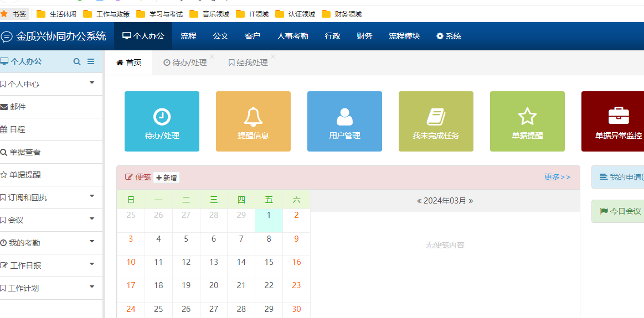Open the 单据提醒 star tile
The height and width of the screenshot is (318, 644).
click(527, 121)
